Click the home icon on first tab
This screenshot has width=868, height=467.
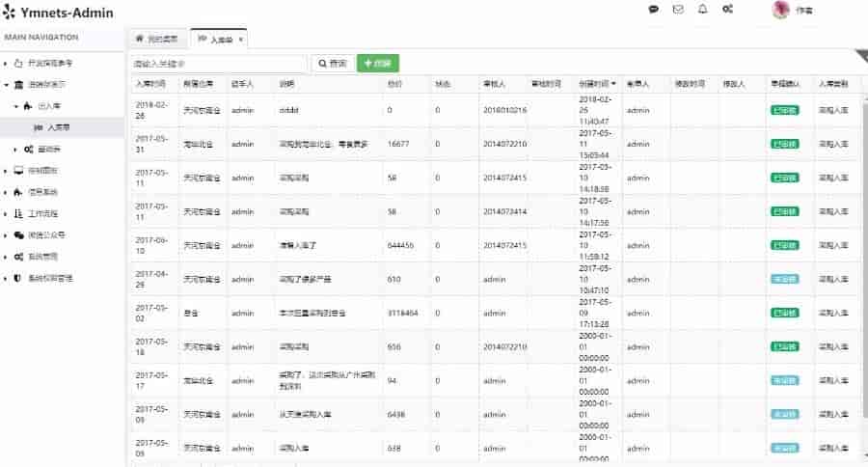pos(140,39)
